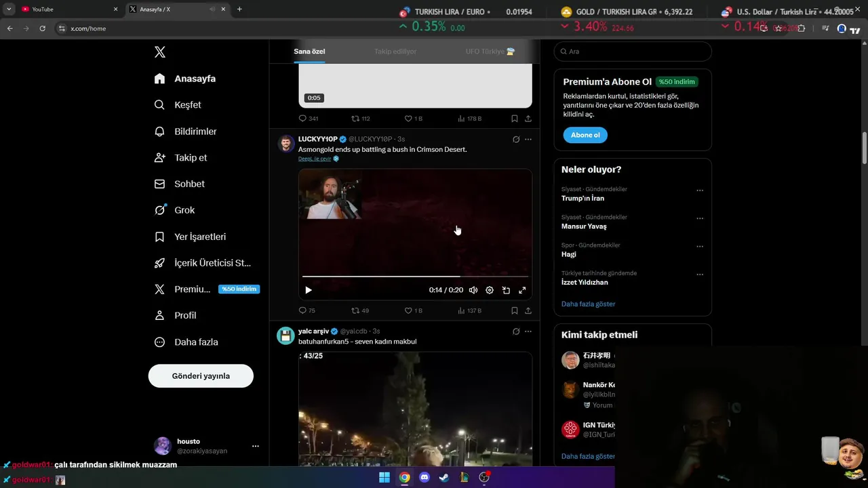Click Abone ol subscribe button
The width and height of the screenshot is (868, 488).
tap(585, 135)
